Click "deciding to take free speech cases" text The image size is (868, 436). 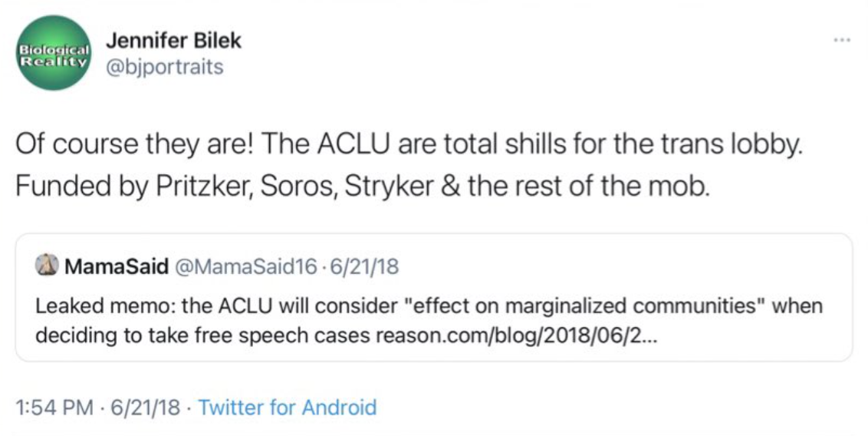pos(202,335)
